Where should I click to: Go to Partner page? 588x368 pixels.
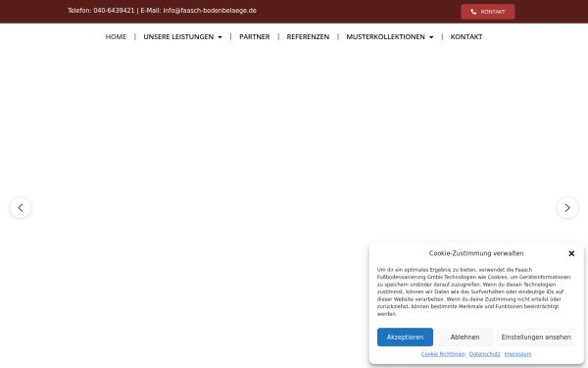[x=254, y=37]
